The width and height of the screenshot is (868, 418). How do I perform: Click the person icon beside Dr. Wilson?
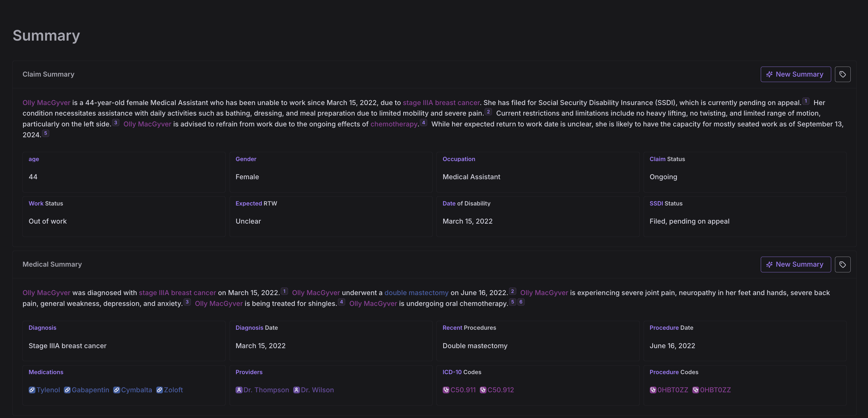296,390
